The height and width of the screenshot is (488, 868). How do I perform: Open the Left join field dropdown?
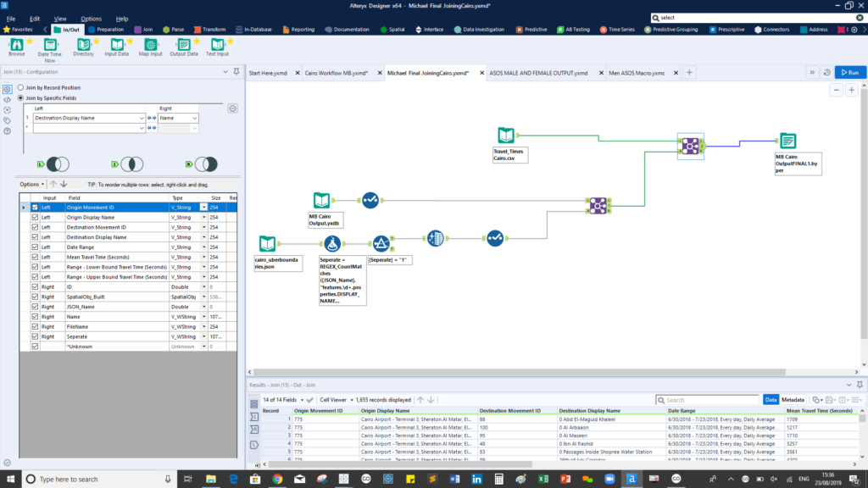click(141, 119)
